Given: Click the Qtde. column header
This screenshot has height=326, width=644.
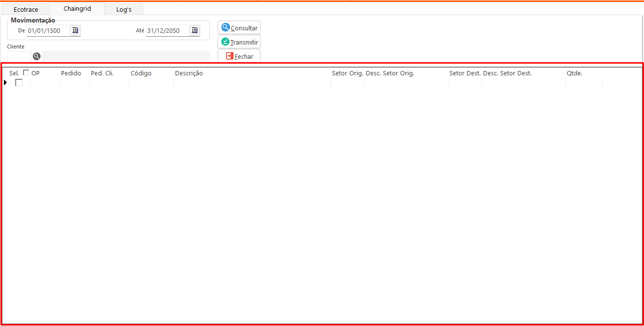Looking at the screenshot, I should pos(575,73).
